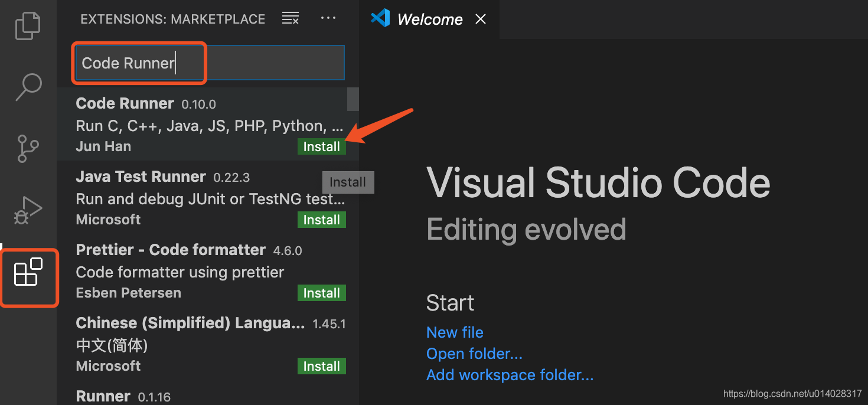Click Microsoft publisher under Java Test Runner
This screenshot has width=868, height=405.
[108, 220]
